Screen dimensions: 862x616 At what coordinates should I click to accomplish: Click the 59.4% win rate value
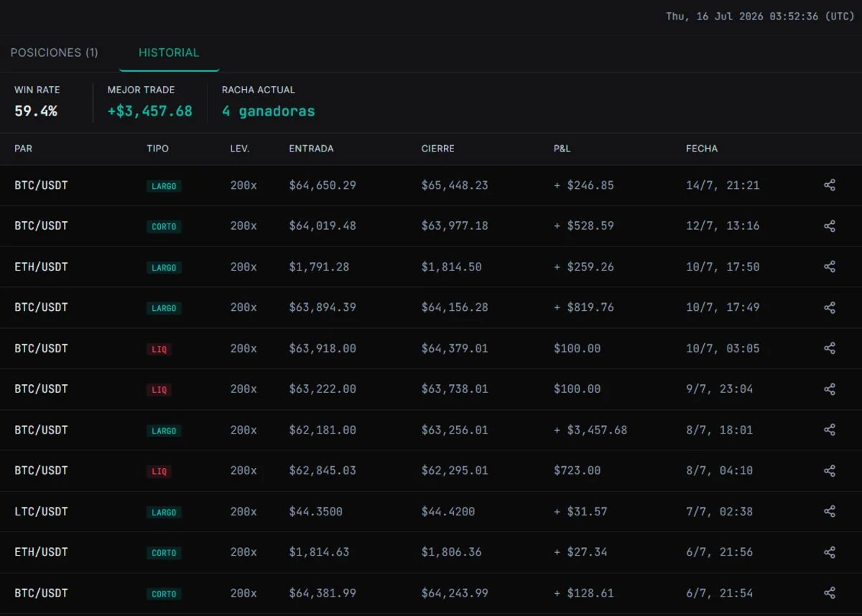pyautogui.click(x=36, y=111)
